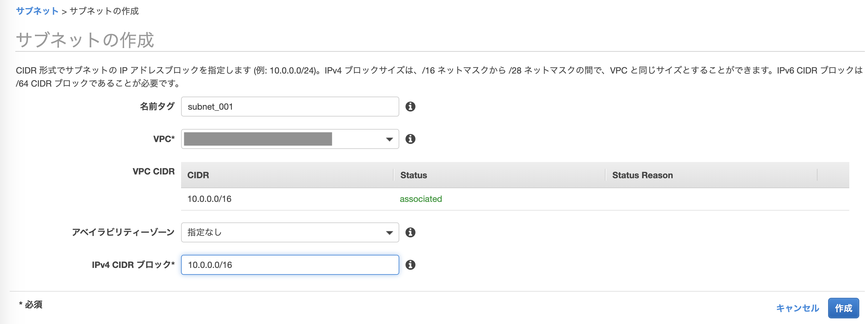Open the VPC selection dropdown

(389, 139)
